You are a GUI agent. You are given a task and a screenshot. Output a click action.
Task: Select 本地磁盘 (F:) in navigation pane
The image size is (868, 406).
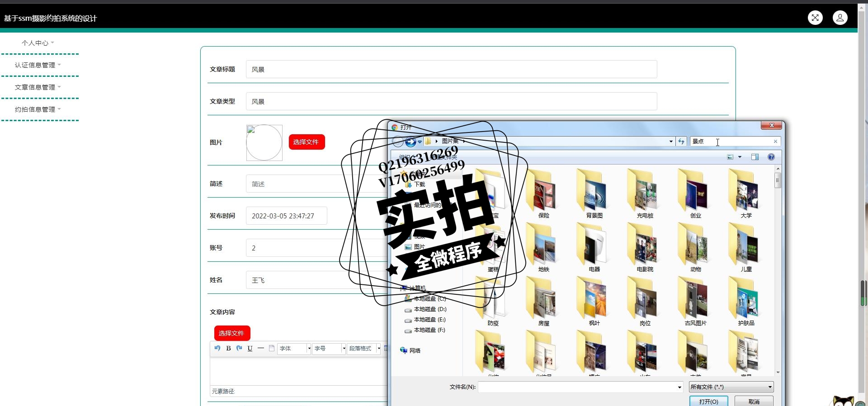425,330
